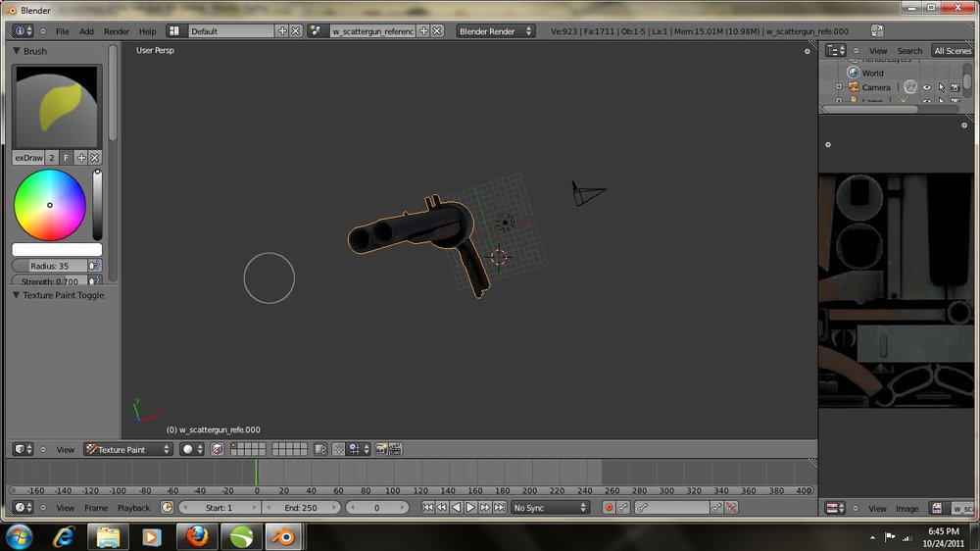Play the animation in reverse
This screenshot has height=551, width=980.
click(457, 508)
